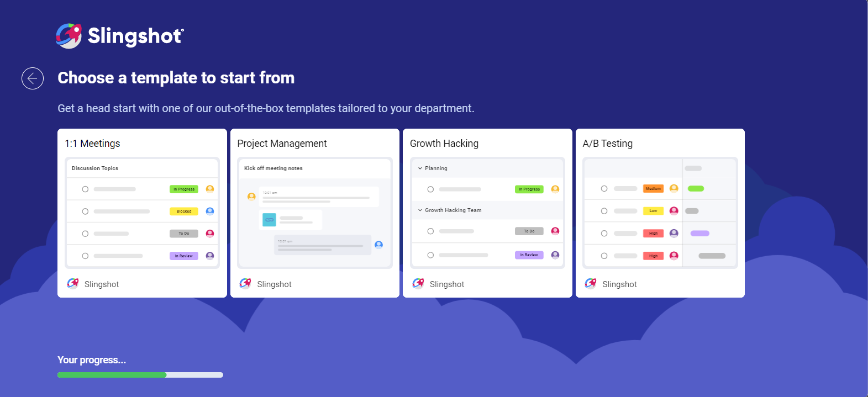Image resolution: width=868 pixels, height=397 pixels.
Task: Click Slingshot author text on Project Management card
Action: [274, 284]
